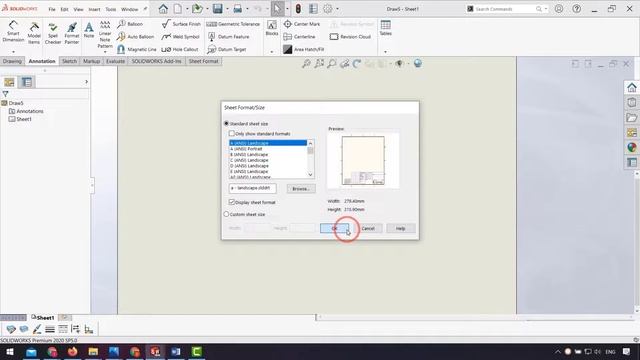Click OK in Sheet Format/Size dialog
Image resolution: width=640 pixels, height=360 pixels.
tap(334, 228)
